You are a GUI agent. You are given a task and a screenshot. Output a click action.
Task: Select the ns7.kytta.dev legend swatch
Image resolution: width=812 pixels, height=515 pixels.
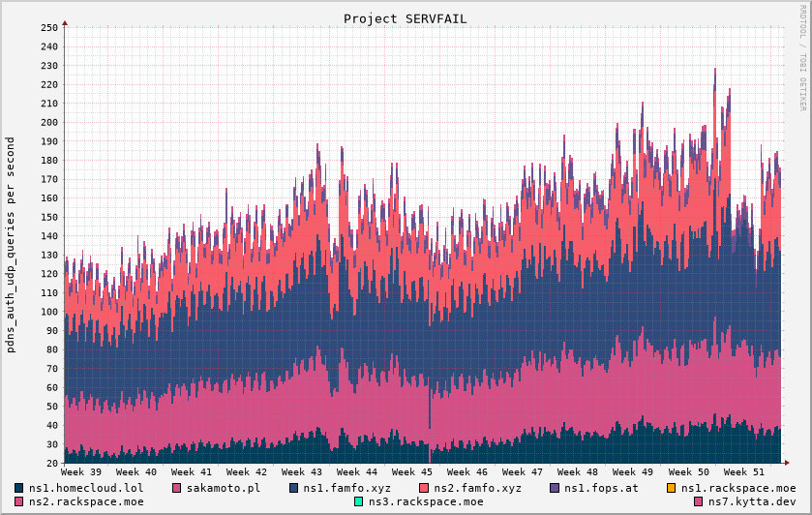(698, 501)
